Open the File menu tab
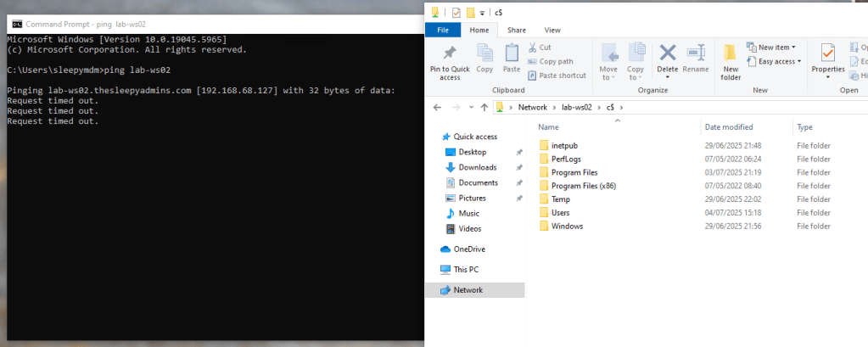Image resolution: width=868 pixels, height=347 pixels. click(x=442, y=30)
